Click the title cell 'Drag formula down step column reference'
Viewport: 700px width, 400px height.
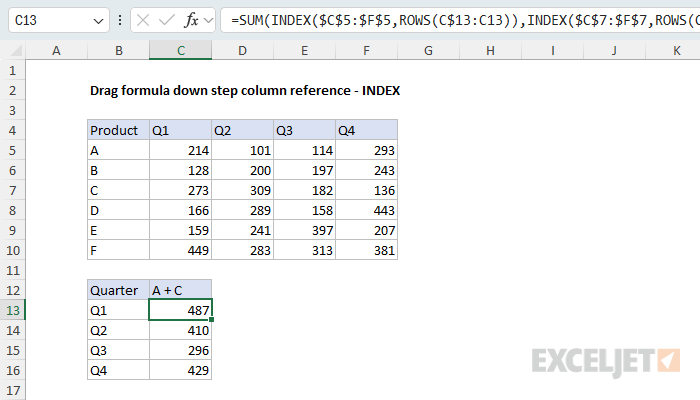(245, 91)
